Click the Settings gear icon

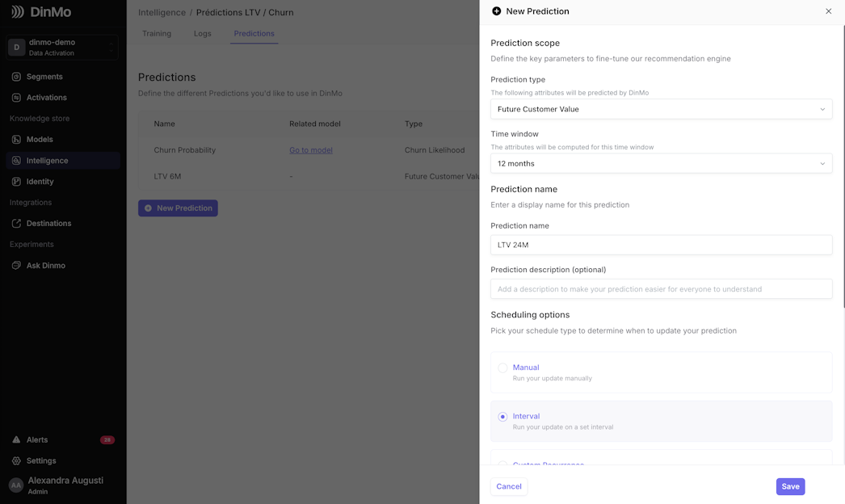coord(17,461)
